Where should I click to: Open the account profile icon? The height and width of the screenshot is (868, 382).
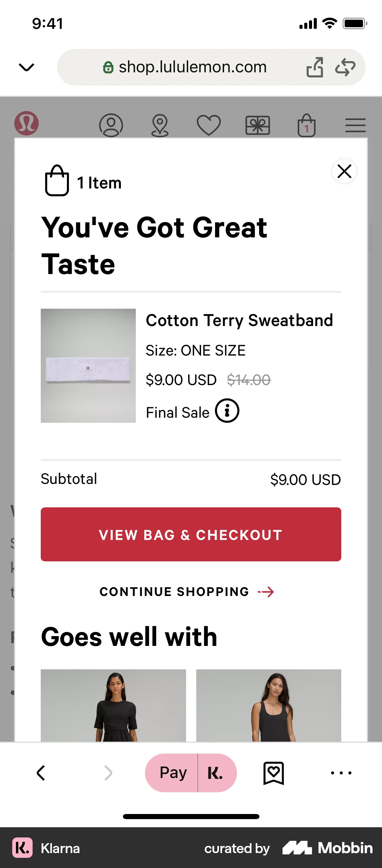[111, 125]
